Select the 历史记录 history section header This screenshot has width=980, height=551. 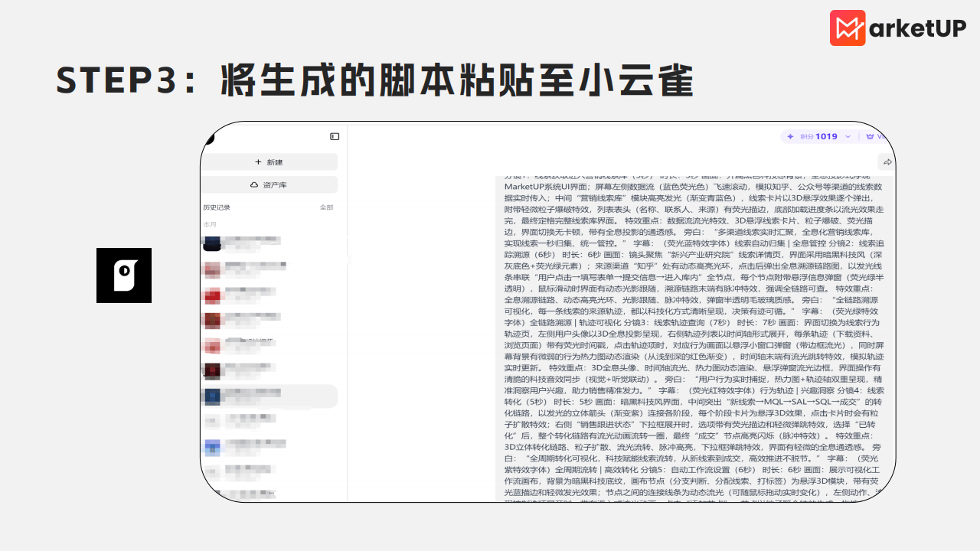click(217, 207)
